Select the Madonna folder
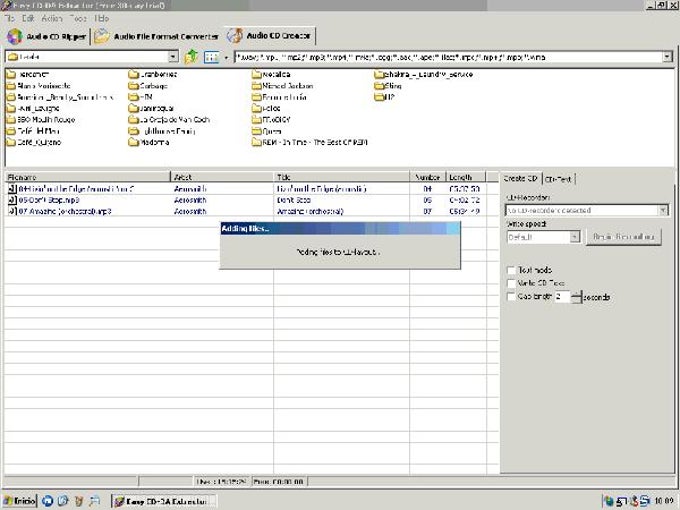Viewport: 680px width, 510px height. click(x=149, y=142)
